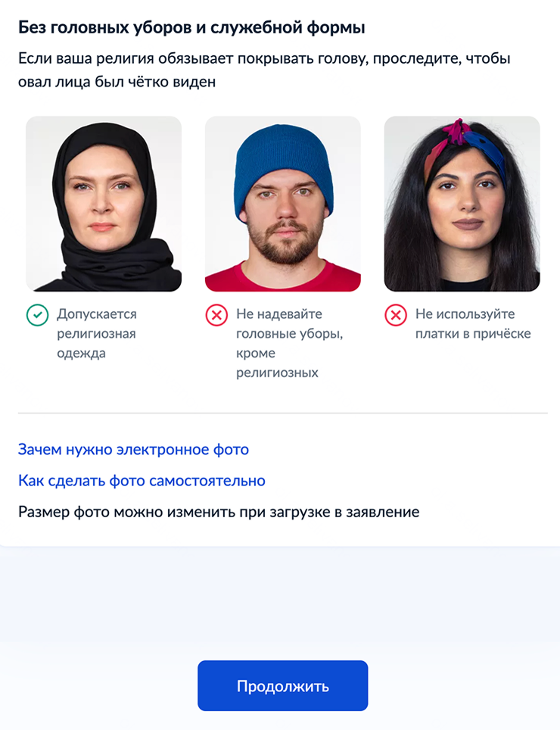Viewport: 560px width, 730px height.
Task: Open the example photo with black headscarf
Action: pyautogui.click(x=104, y=204)
